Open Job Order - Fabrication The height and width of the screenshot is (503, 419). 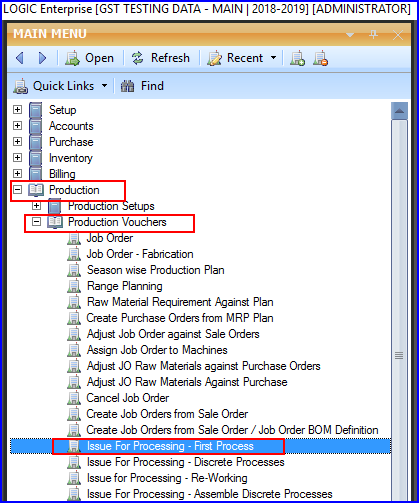[x=140, y=254]
